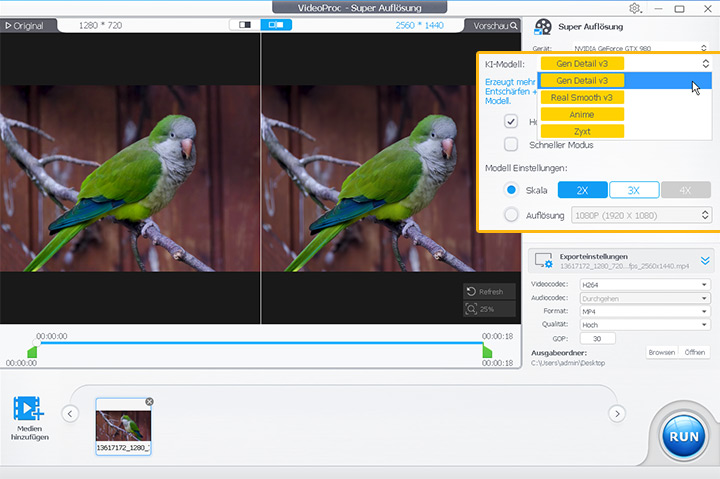Enable the Schneller Modus checkbox
This screenshot has width=720, height=479.
pyautogui.click(x=511, y=145)
